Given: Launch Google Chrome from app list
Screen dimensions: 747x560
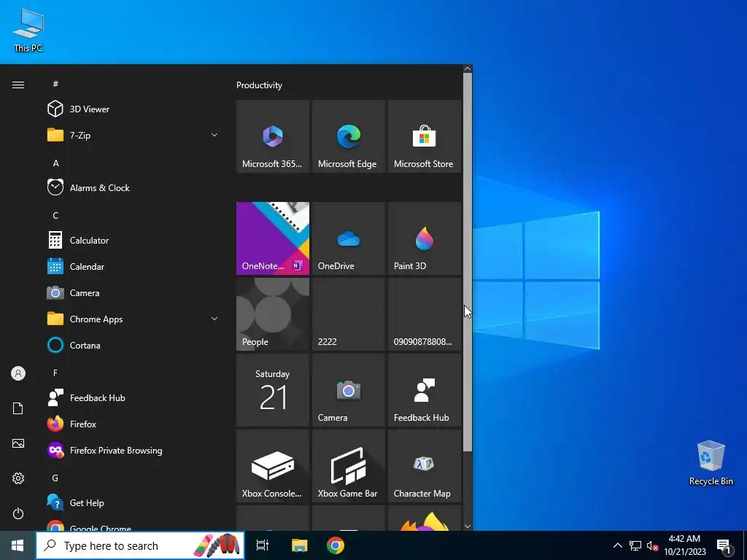Looking at the screenshot, I should pyautogui.click(x=133, y=525).
